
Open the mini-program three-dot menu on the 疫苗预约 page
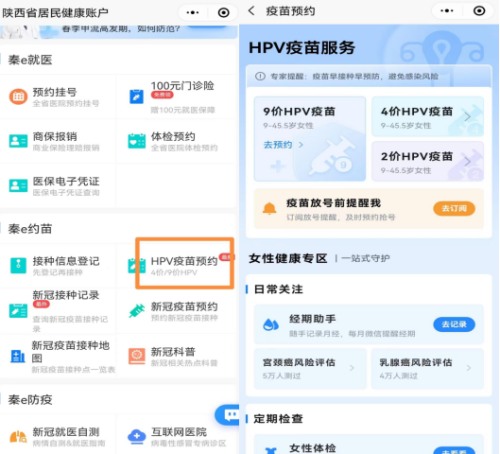447,11
